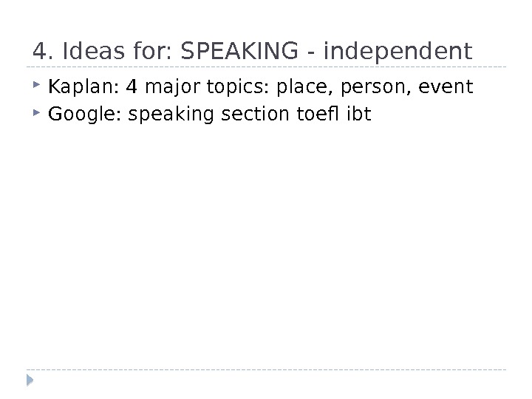The width and height of the screenshot is (532, 399).
Task: Click the arrow bullet before Google
Action: (x=38, y=114)
